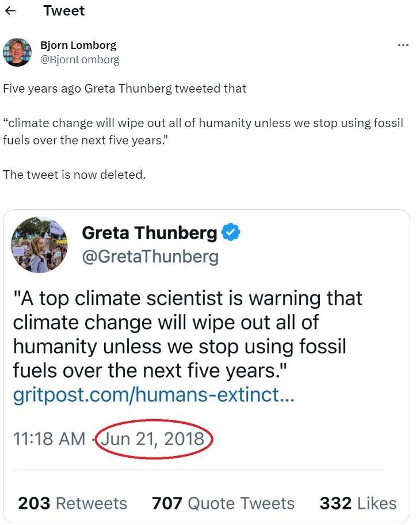420x525 pixels.
Task: Select the Greta Thunberg display name
Action: (x=150, y=233)
